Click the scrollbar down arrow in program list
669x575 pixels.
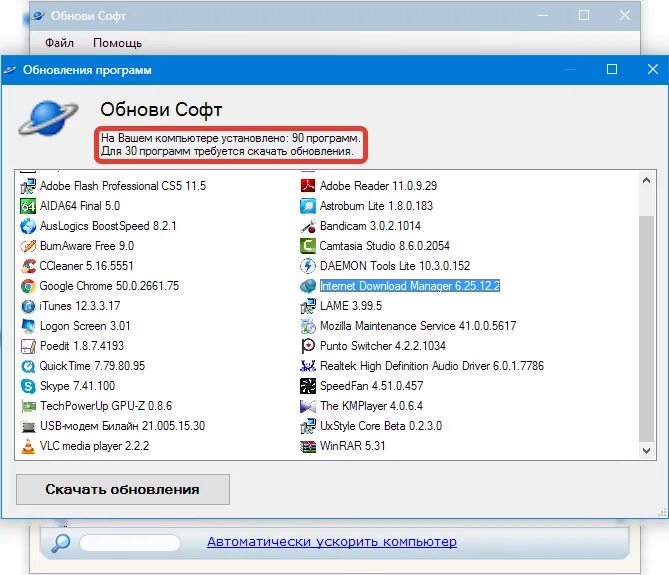646,451
